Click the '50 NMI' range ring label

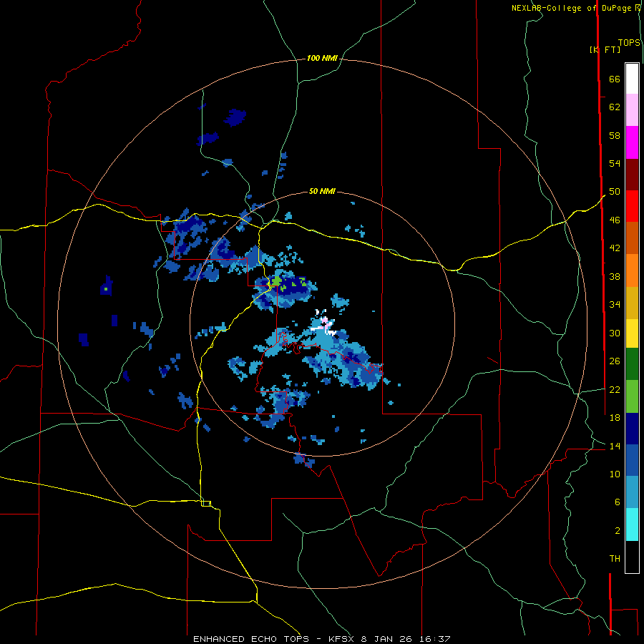point(322,191)
